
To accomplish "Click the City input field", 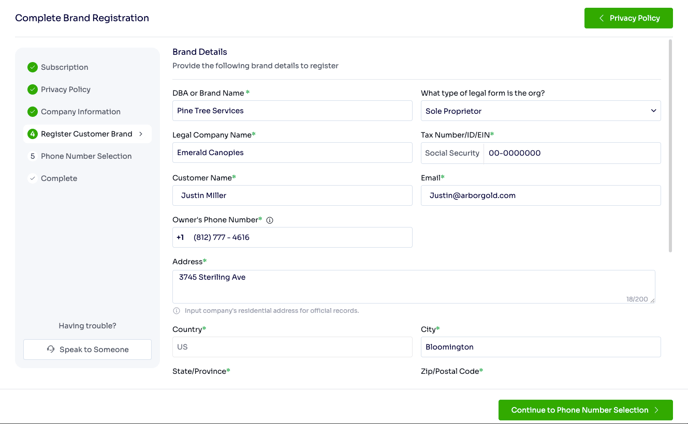I will [540, 347].
